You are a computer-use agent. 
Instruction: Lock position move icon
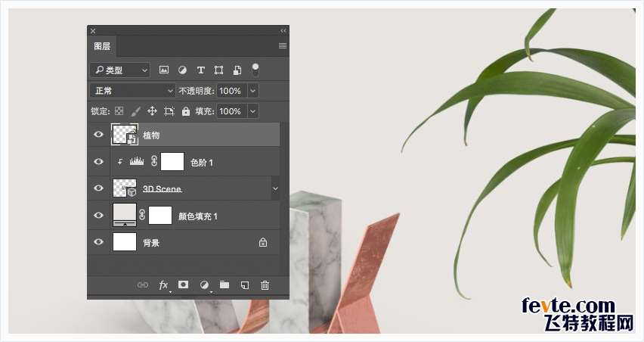coord(152,111)
